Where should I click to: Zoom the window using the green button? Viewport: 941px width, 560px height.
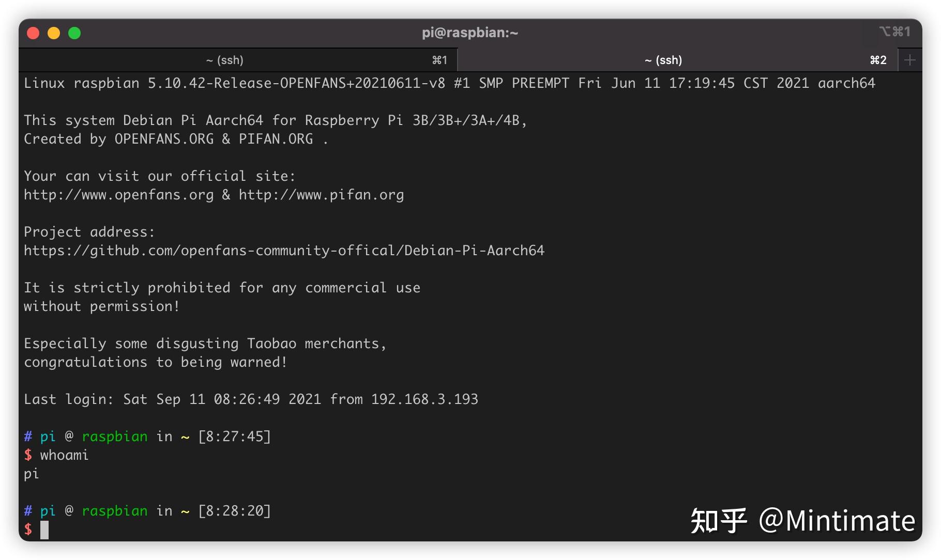(74, 33)
